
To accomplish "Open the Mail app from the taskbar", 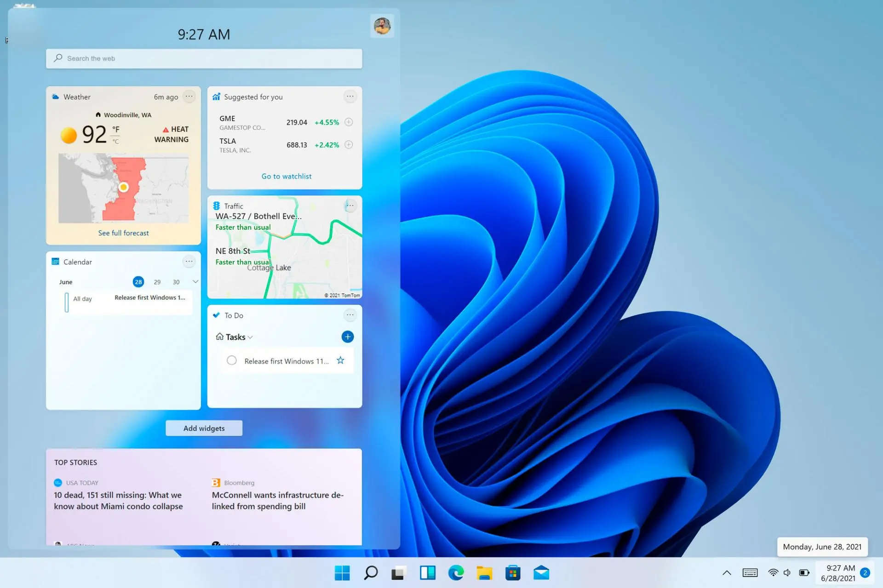I will click(x=541, y=573).
